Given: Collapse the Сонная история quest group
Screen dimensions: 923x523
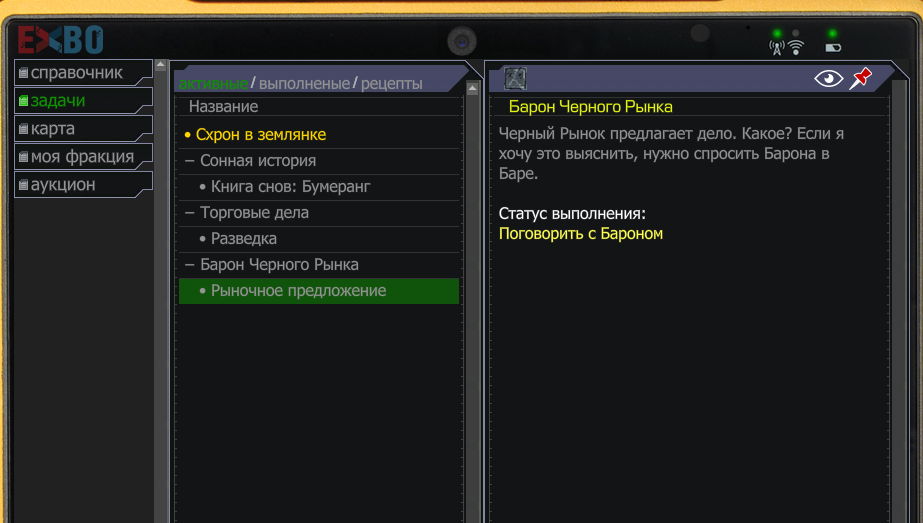Looking at the screenshot, I should coord(190,161).
